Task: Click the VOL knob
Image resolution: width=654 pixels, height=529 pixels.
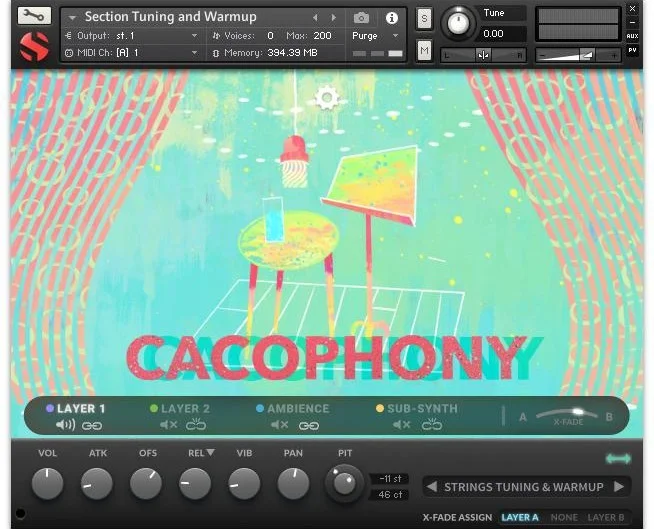Action: point(47,484)
